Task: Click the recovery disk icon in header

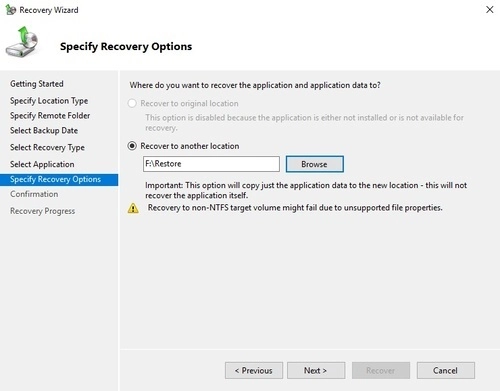Action: (22, 42)
